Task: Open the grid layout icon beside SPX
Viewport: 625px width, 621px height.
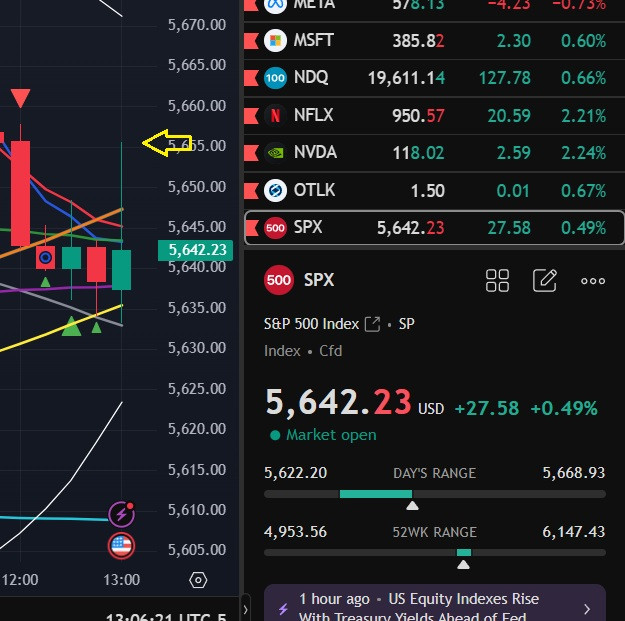Action: click(497, 281)
